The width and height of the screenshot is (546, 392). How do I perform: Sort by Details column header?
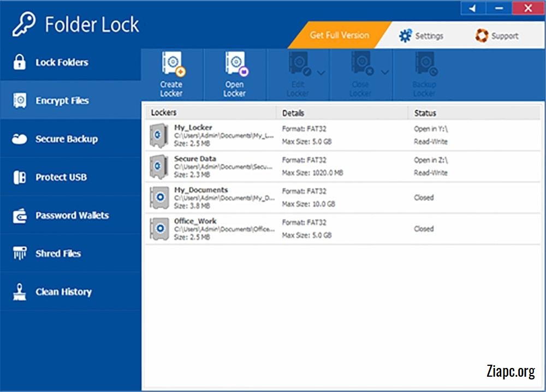342,113
